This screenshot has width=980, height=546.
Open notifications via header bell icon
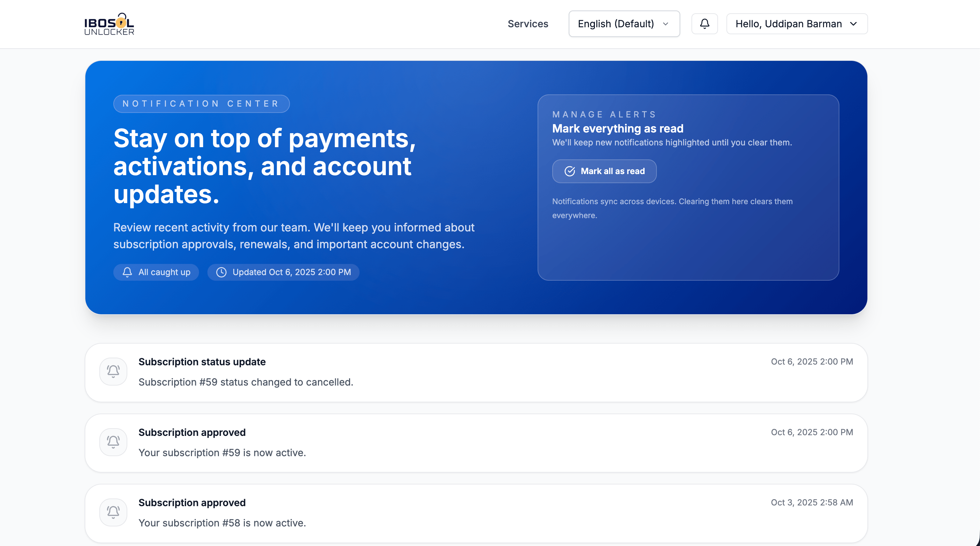[x=704, y=24]
